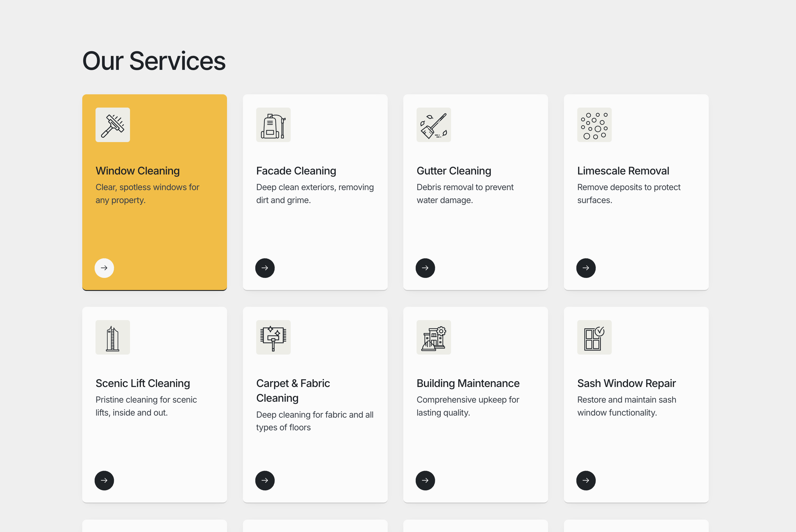Select the Sash Window Repair title
Screen dimensions: 796x532
(626, 383)
